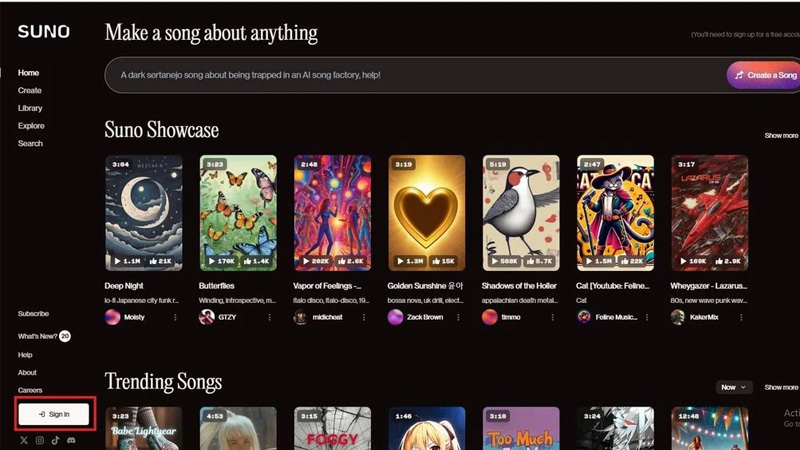Click the 'appalachian death metal' genre text
This screenshot has height=450, width=800.
click(x=520, y=301)
